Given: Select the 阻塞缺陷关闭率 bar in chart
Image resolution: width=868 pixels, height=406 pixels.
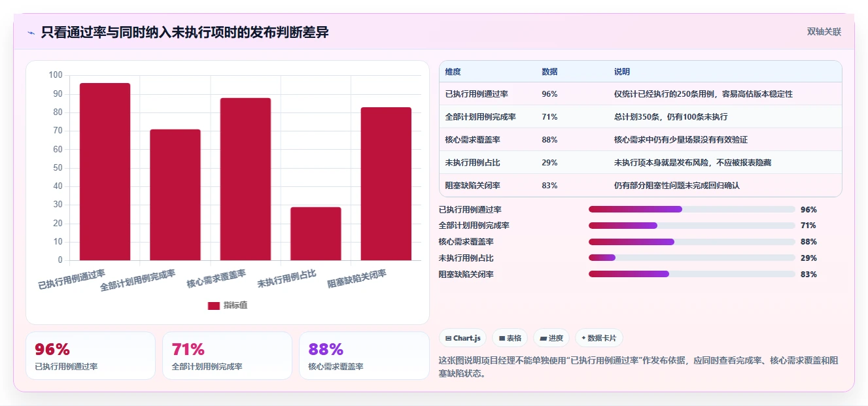Looking at the screenshot, I should point(386,184).
